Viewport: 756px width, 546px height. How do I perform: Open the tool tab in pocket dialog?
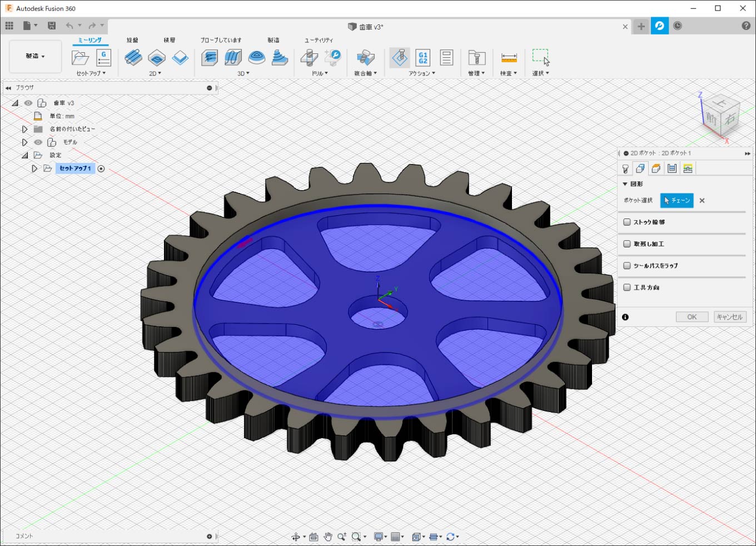pyautogui.click(x=625, y=168)
